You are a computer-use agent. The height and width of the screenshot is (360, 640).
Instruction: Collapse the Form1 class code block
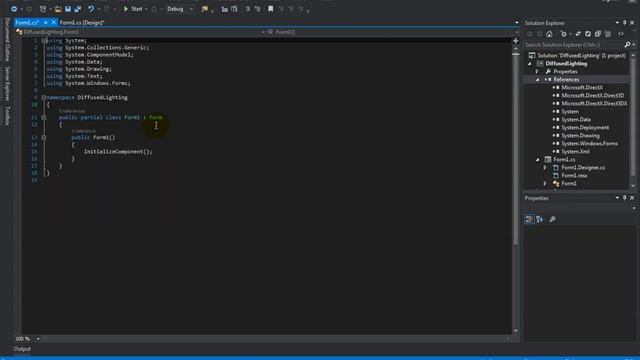[44, 118]
